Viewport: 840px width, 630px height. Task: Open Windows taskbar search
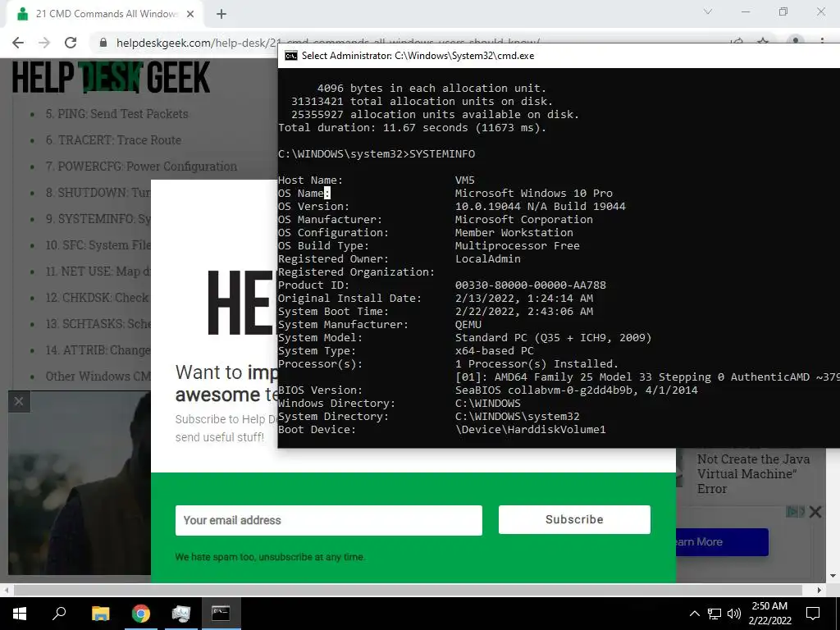59,614
